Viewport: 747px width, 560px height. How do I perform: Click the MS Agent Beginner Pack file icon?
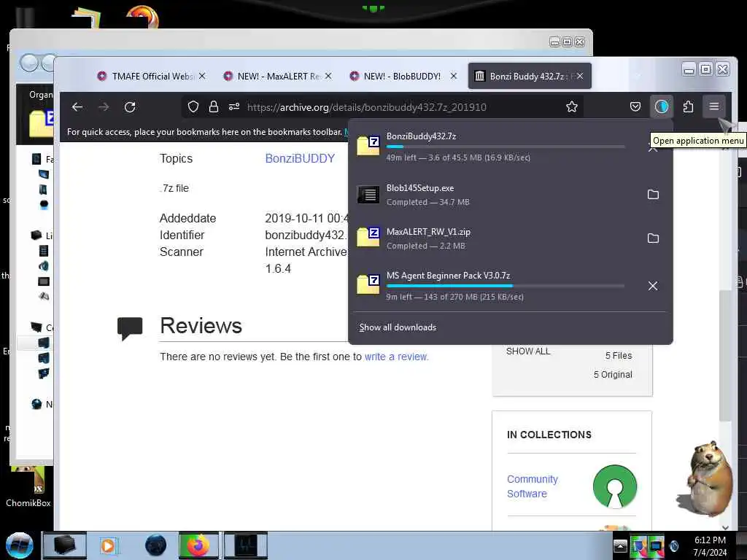click(368, 284)
